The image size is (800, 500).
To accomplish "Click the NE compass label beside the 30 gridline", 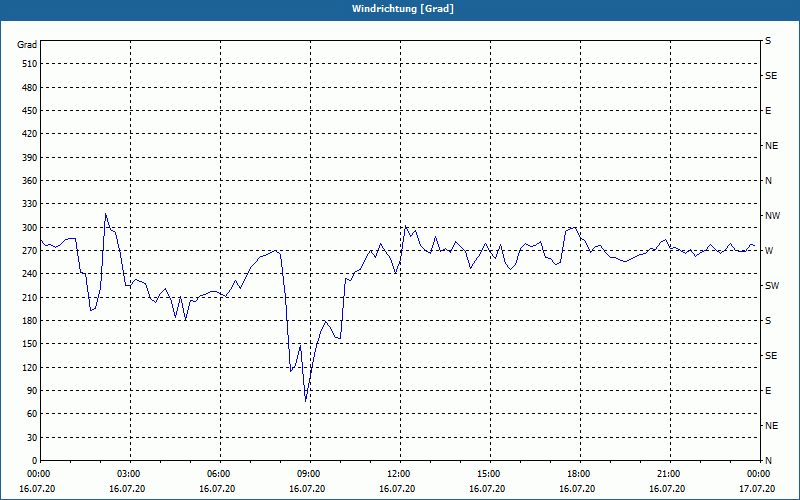I will [x=771, y=426].
